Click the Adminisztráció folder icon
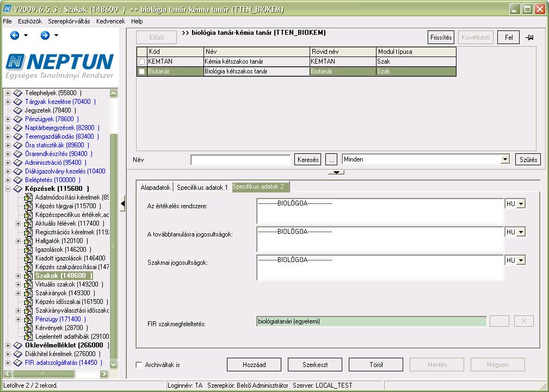Image resolution: width=549 pixels, height=392 pixels. tap(18, 163)
